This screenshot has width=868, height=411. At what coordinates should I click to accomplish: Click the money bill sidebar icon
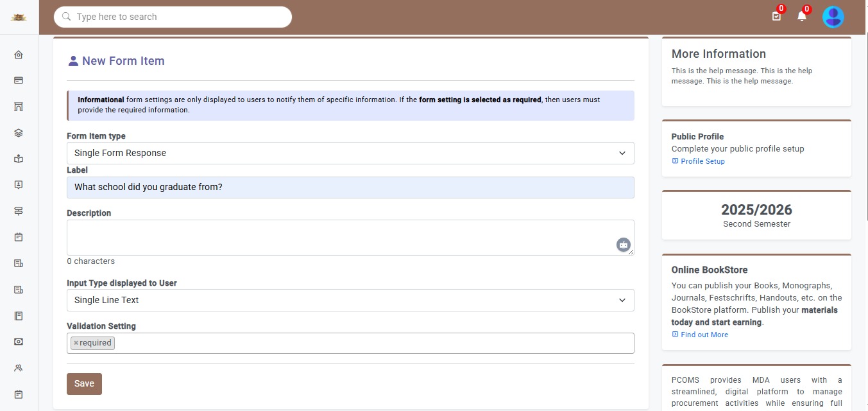pos(19,342)
